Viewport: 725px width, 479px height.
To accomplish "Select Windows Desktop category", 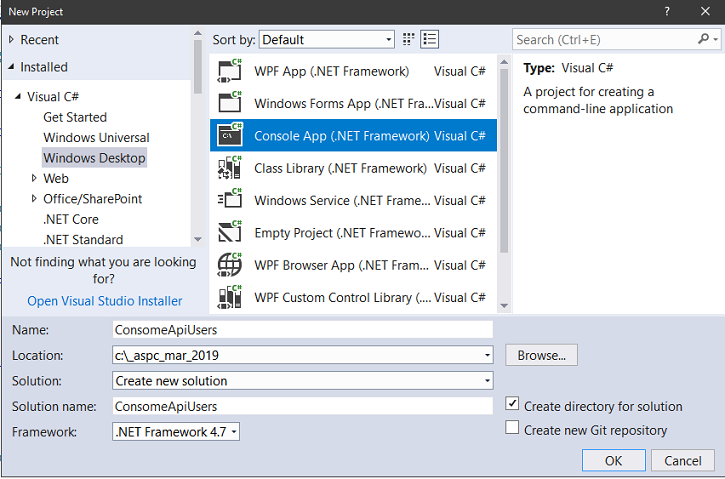I will click(x=94, y=158).
